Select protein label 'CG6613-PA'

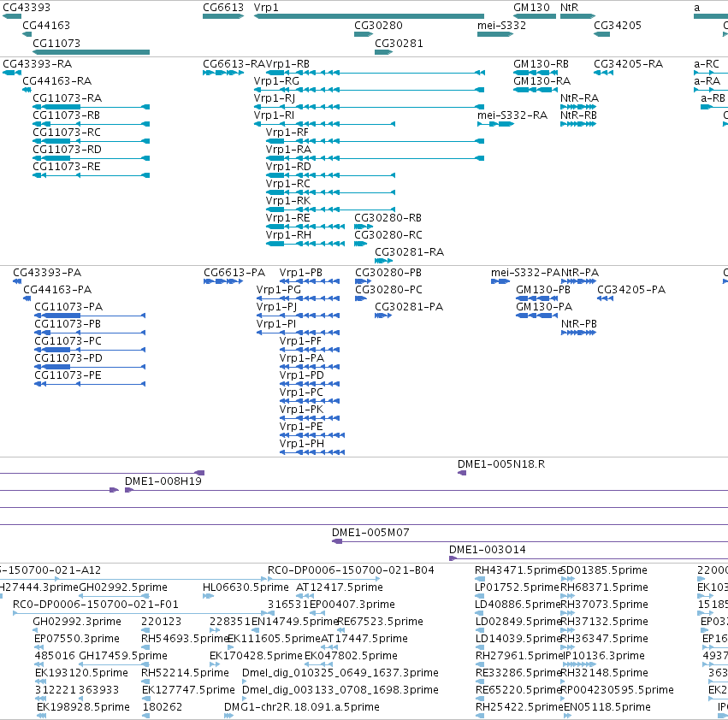coord(234,273)
